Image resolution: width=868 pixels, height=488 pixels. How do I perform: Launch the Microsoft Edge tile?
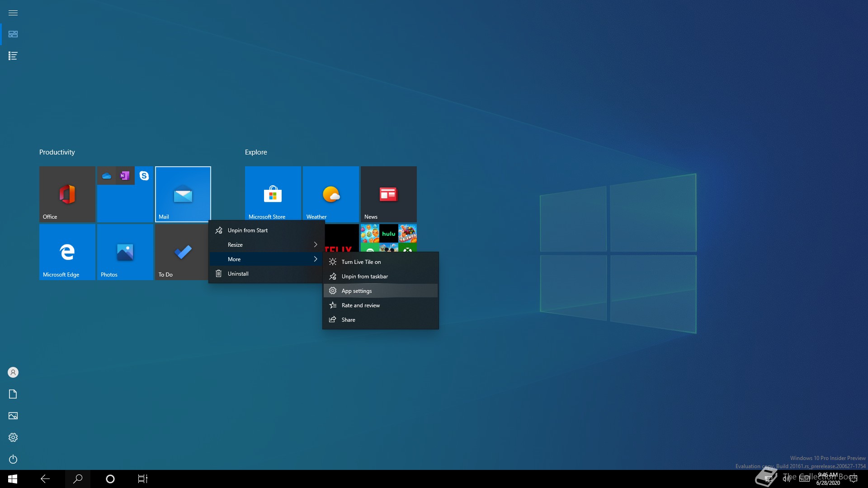coord(67,252)
